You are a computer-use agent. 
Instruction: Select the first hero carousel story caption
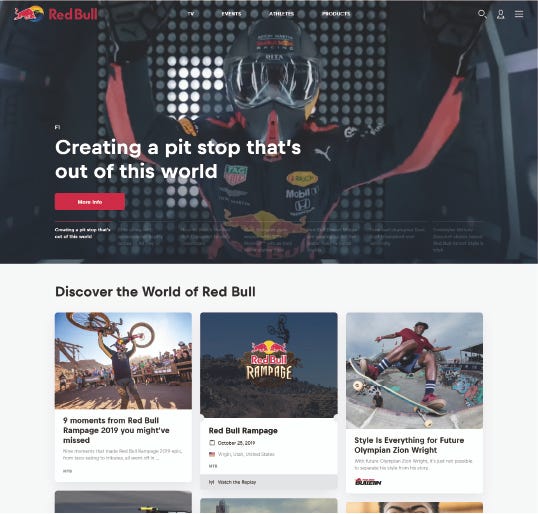tap(83, 233)
